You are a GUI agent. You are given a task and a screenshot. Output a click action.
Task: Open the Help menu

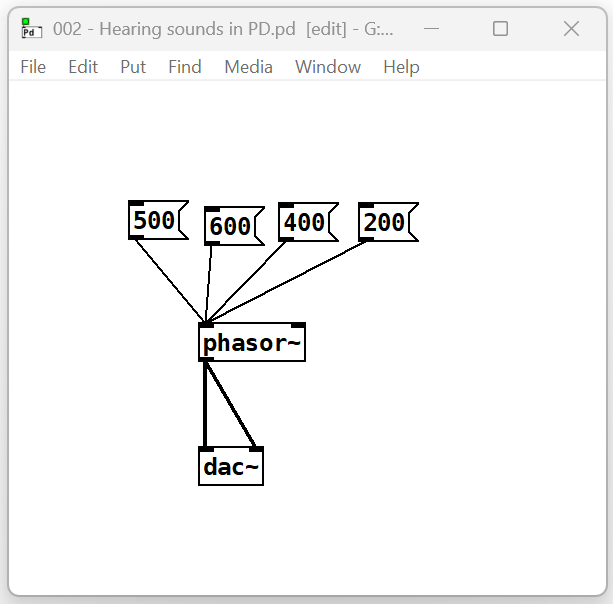(401, 67)
